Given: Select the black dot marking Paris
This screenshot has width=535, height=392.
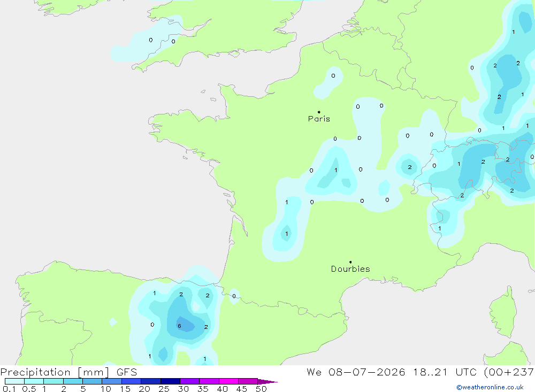Looking at the screenshot, I should tap(319, 112).
